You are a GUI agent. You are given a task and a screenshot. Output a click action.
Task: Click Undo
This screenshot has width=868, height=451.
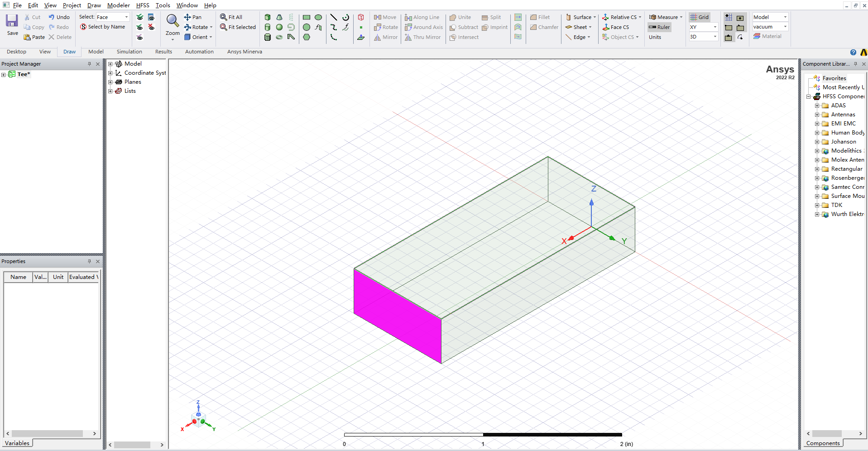click(x=59, y=17)
